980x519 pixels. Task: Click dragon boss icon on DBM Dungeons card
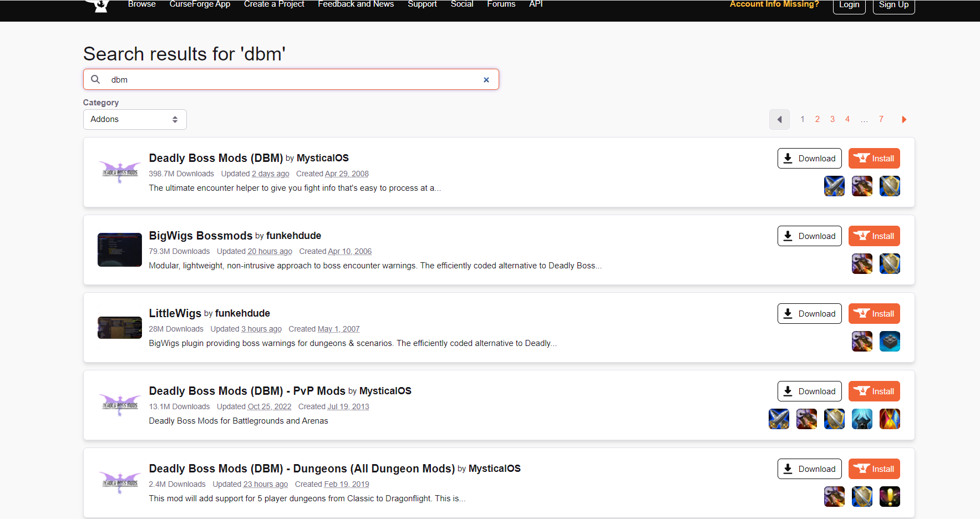pyautogui.click(x=834, y=497)
